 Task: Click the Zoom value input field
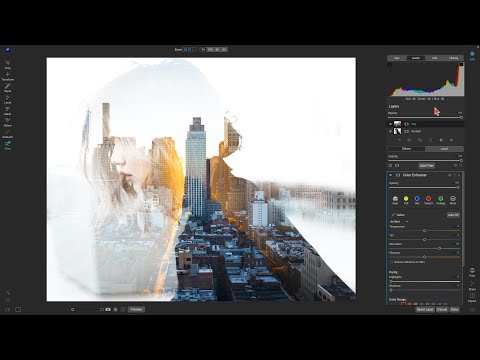188,49
